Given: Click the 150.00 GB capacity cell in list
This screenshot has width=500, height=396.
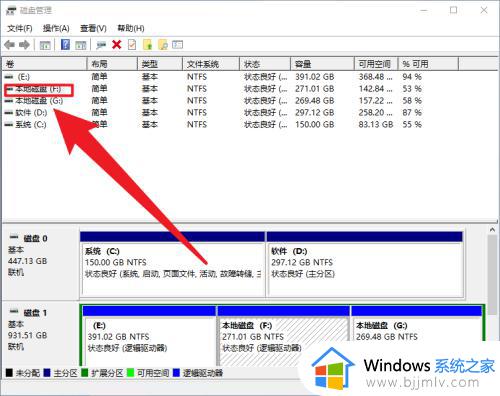Looking at the screenshot, I should pos(314,125).
